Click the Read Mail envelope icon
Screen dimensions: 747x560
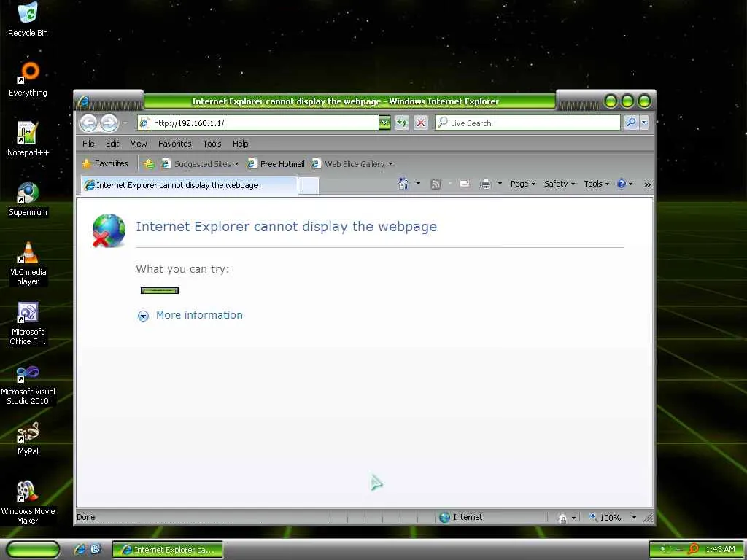465,184
